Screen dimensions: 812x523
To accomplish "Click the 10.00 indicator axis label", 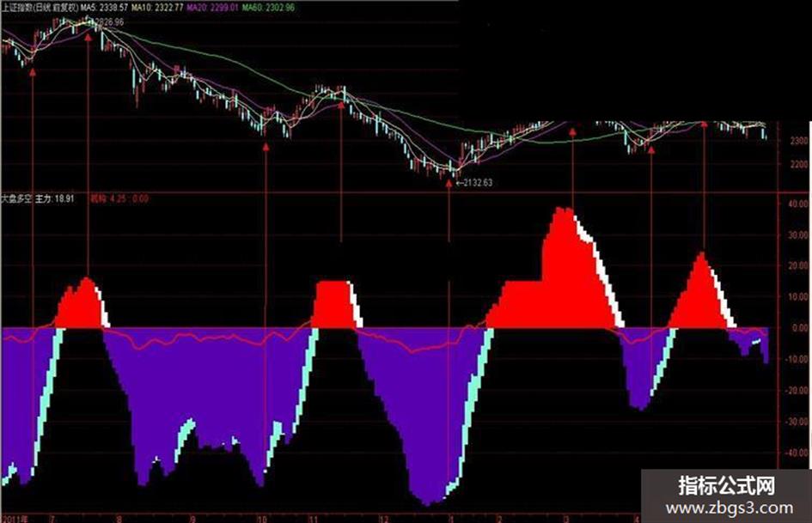I will (x=798, y=297).
